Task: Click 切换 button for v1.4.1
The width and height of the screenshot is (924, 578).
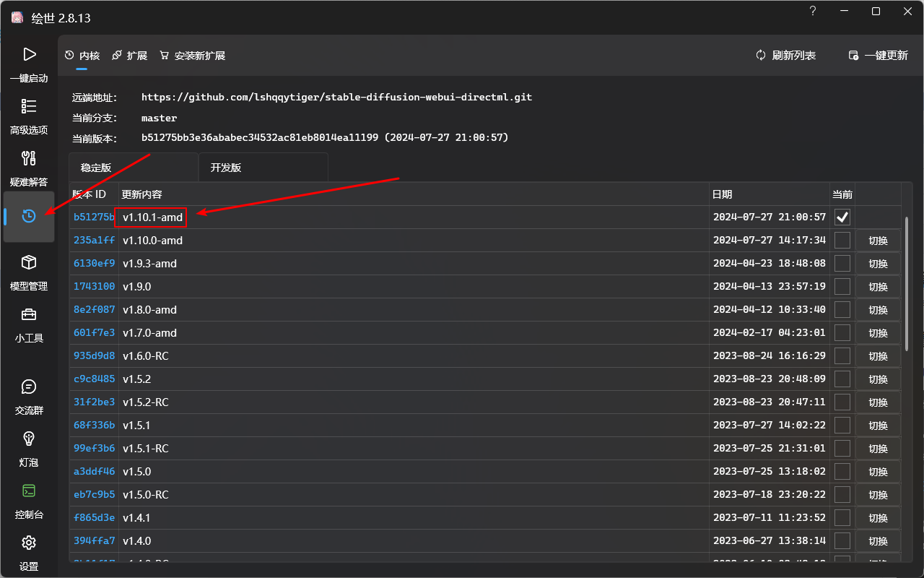Action: click(x=878, y=518)
